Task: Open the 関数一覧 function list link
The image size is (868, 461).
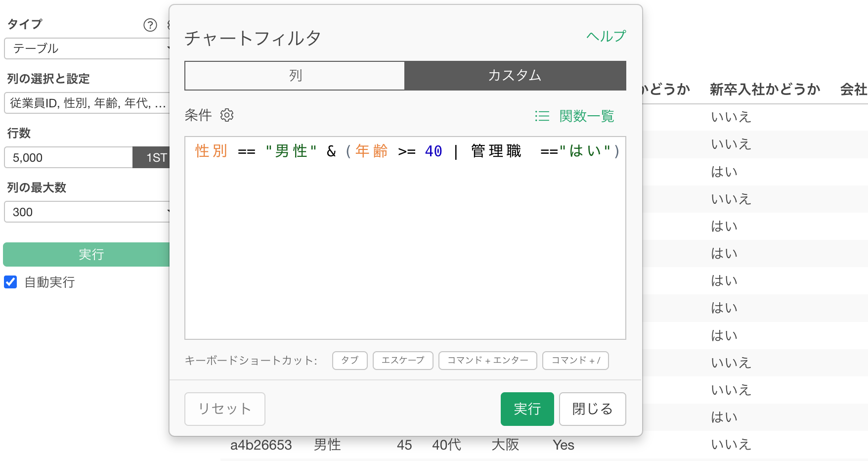Action: coord(587,116)
